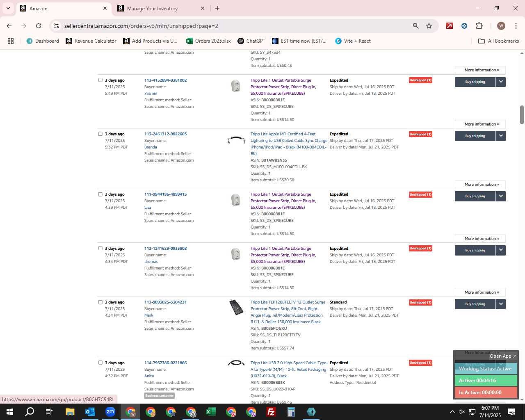Open ChatGPT bookmark

click(x=251, y=41)
